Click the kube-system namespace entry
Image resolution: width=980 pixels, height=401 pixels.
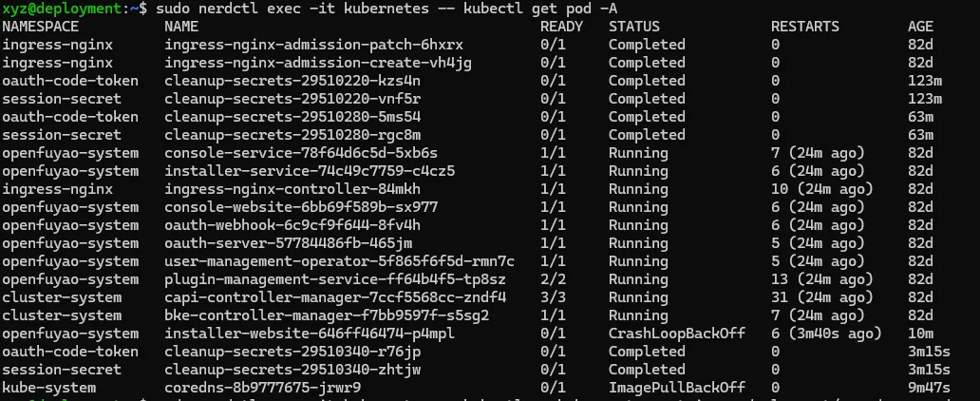[x=47, y=388]
